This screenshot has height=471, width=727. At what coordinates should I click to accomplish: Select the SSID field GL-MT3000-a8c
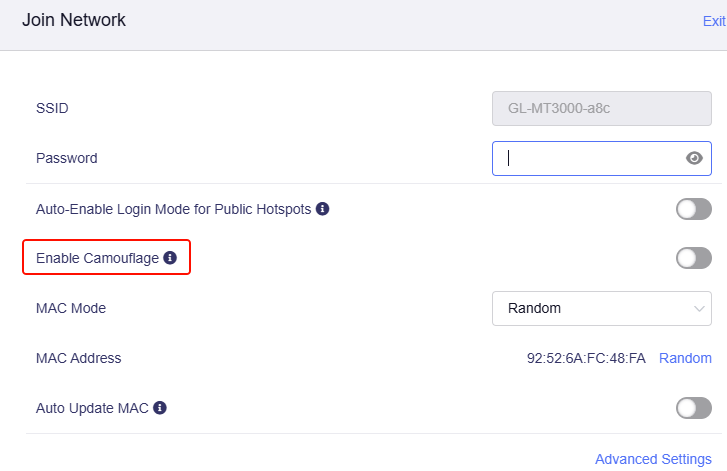(602, 108)
